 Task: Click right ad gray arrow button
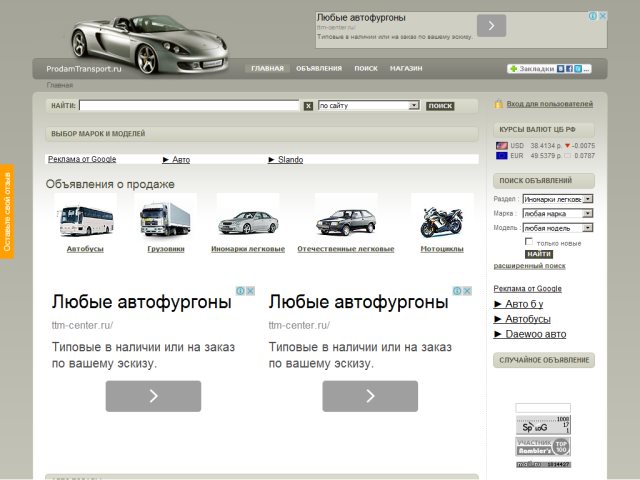point(370,396)
